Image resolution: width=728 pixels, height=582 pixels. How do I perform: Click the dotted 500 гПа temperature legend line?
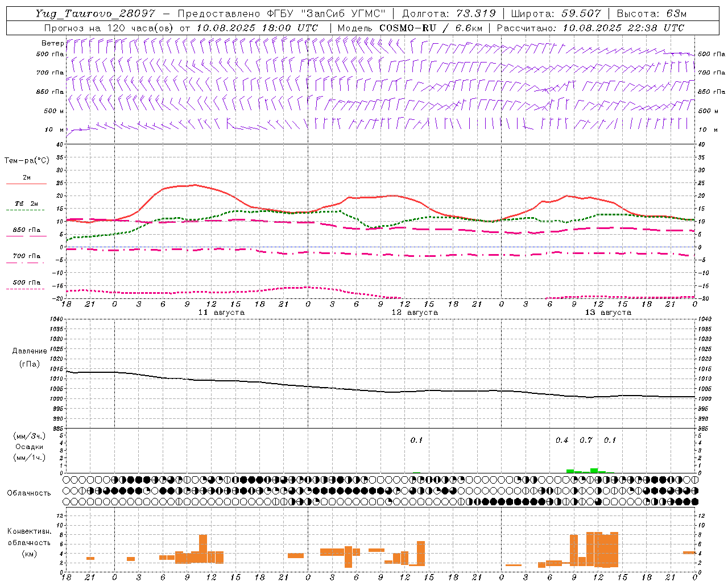[26, 289]
